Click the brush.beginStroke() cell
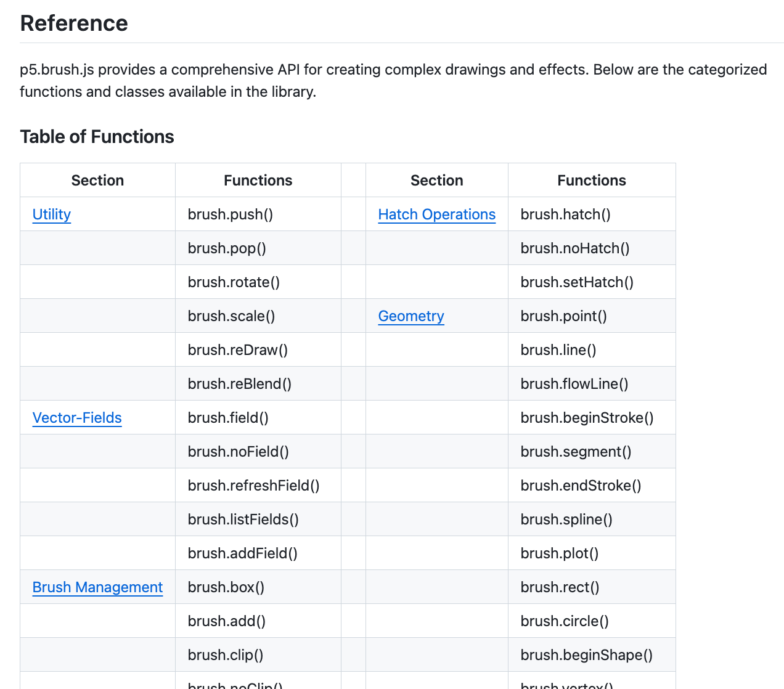784x689 pixels. 587,418
